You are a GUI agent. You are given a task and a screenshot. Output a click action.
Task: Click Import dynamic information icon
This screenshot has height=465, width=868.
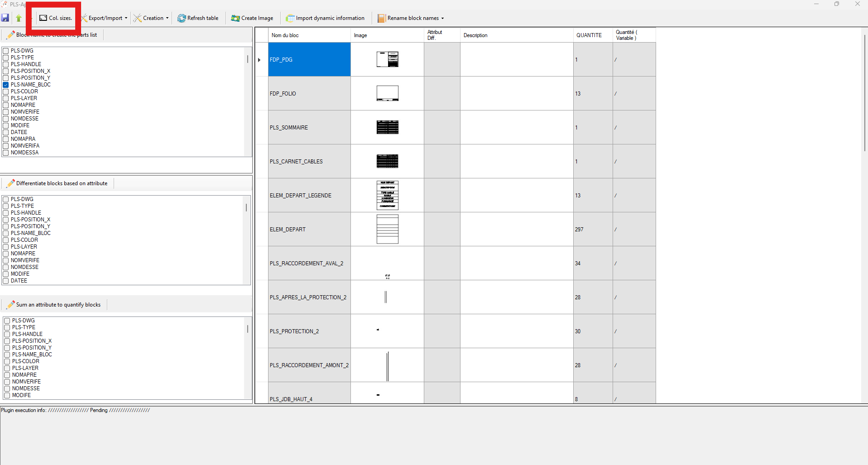[x=290, y=18]
